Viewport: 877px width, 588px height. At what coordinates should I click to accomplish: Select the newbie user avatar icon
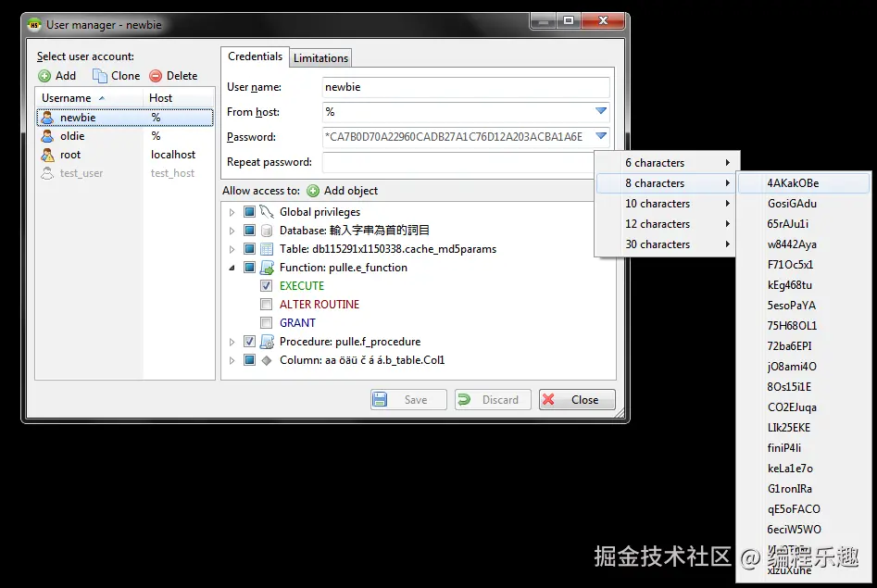(x=47, y=118)
